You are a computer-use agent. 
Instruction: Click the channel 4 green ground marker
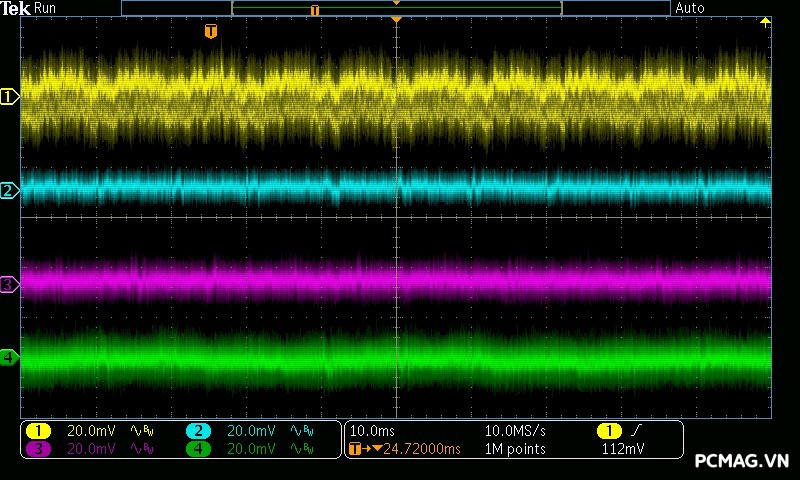pos(9,357)
